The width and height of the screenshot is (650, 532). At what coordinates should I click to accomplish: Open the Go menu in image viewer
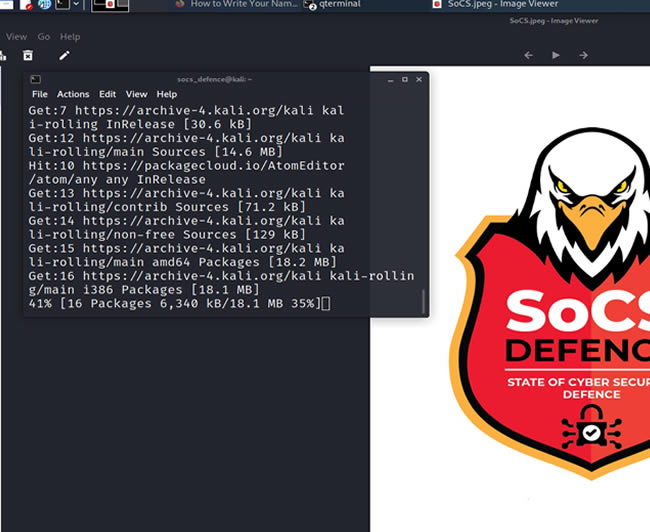tap(44, 37)
